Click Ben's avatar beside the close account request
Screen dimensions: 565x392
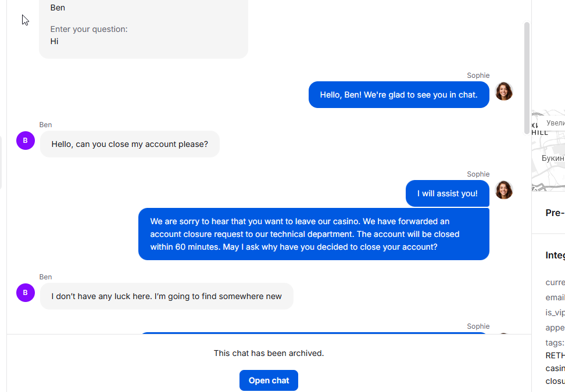click(x=25, y=141)
